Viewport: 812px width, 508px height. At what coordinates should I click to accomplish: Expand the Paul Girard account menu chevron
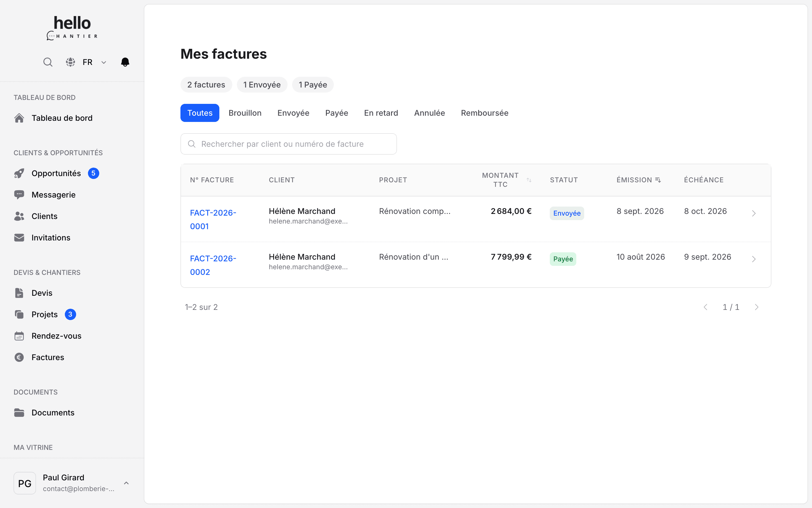click(126, 483)
